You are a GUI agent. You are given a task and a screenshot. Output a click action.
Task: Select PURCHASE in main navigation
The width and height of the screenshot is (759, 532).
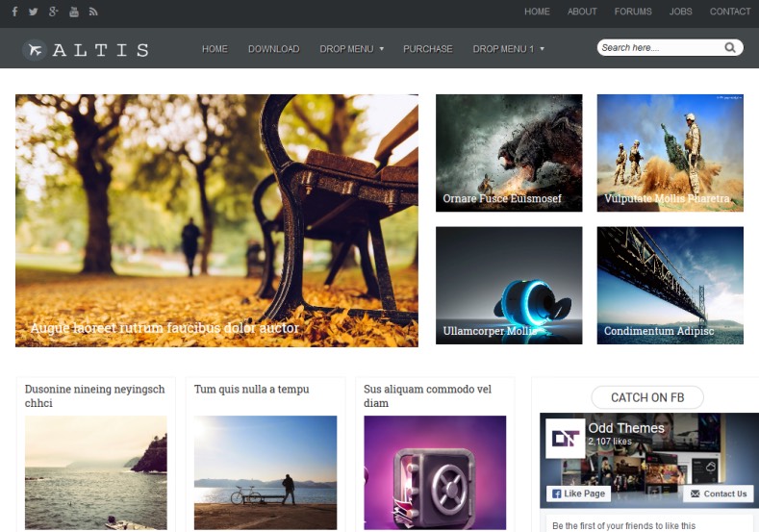click(428, 49)
